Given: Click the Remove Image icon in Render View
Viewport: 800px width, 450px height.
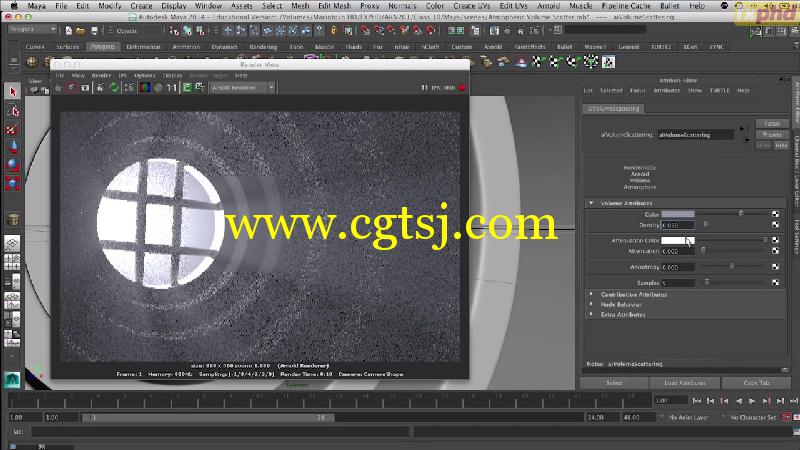Looking at the screenshot, I should click(x=199, y=88).
